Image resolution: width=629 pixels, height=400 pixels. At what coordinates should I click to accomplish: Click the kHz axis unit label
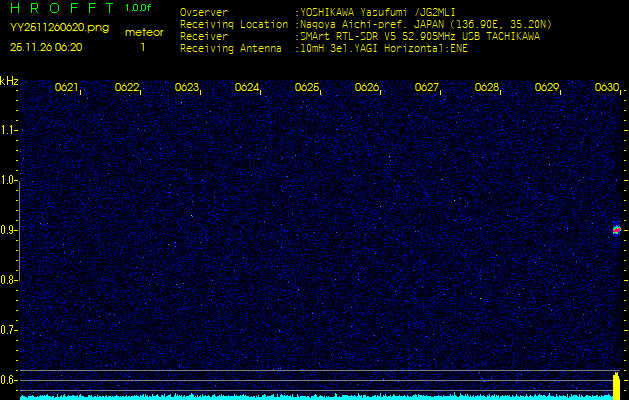coord(9,81)
